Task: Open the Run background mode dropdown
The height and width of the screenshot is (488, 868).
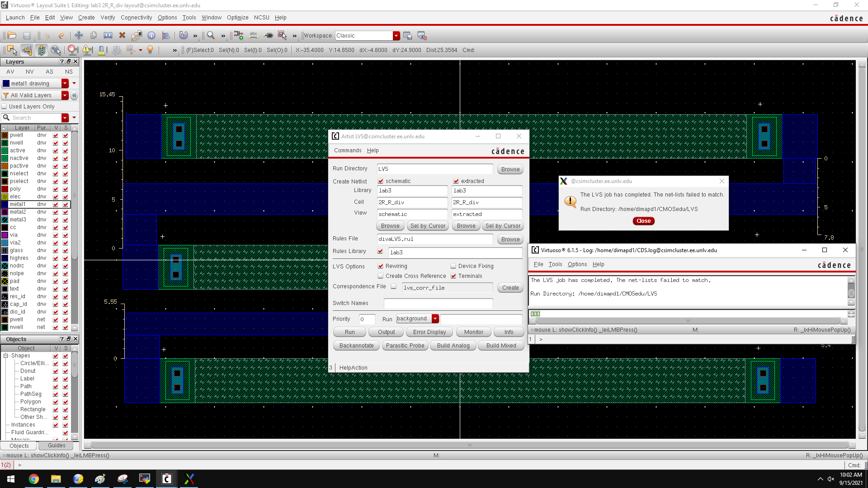Action: 435,319
